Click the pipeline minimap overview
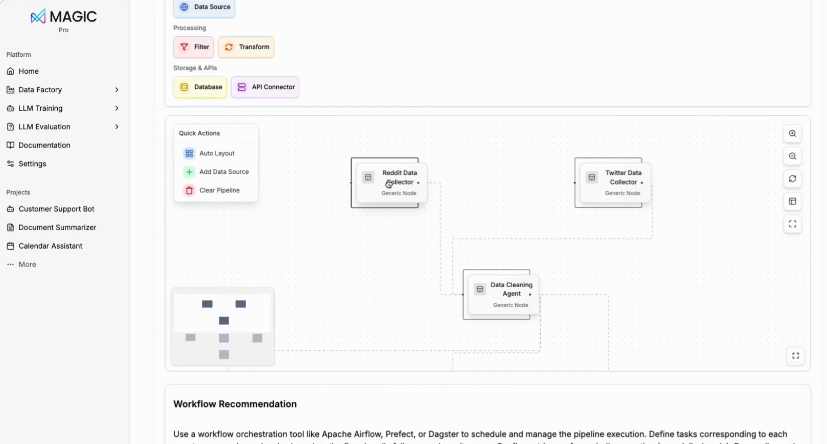Image resolution: width=827 pixels, height=444 pixels. [223, 327]
